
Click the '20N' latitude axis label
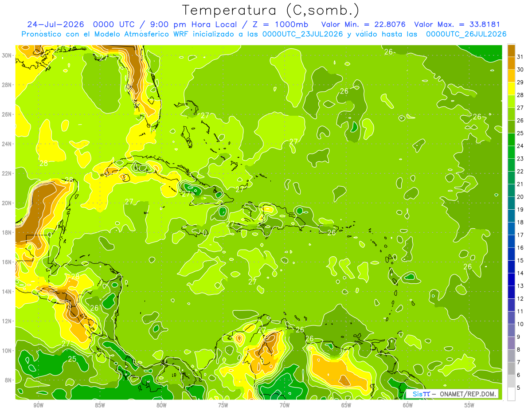7,203
